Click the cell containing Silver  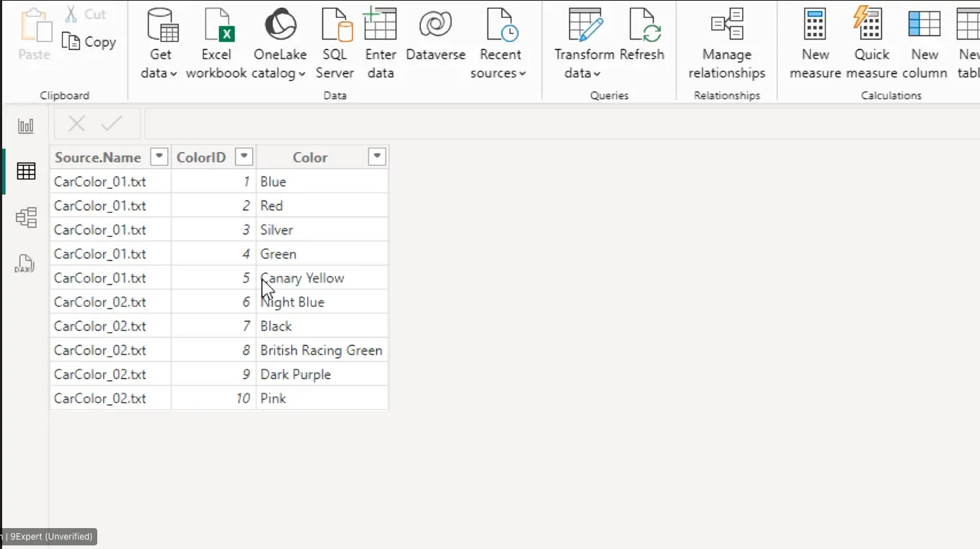(x=322, y=230)
